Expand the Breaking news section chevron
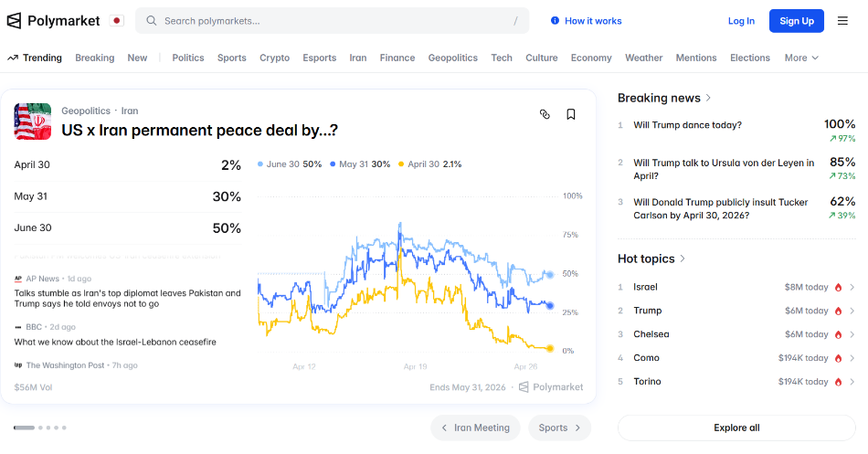 (x=709, y=98)
